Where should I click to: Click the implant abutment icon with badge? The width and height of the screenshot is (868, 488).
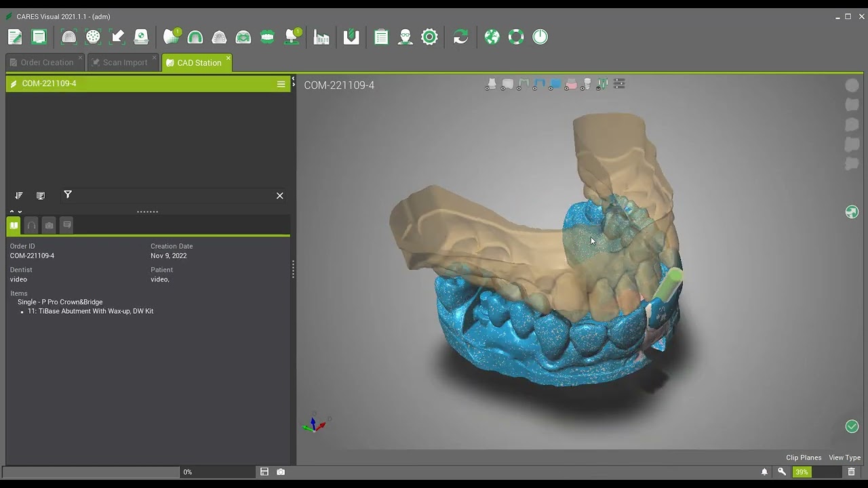293,37
